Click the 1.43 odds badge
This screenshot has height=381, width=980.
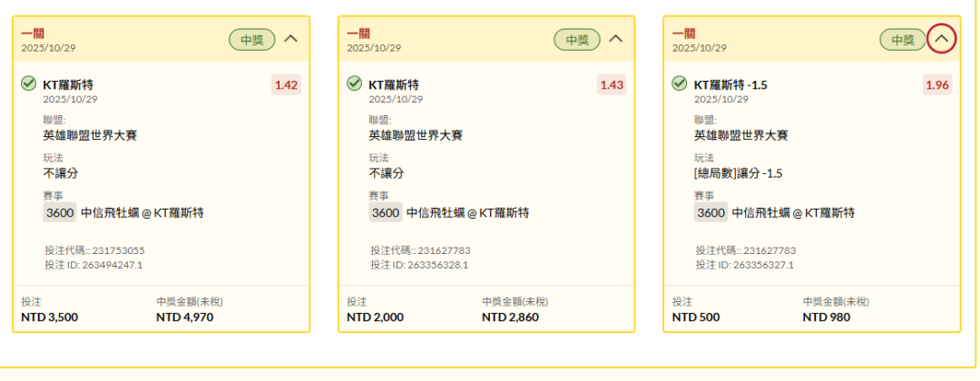[x=612, y=85]
